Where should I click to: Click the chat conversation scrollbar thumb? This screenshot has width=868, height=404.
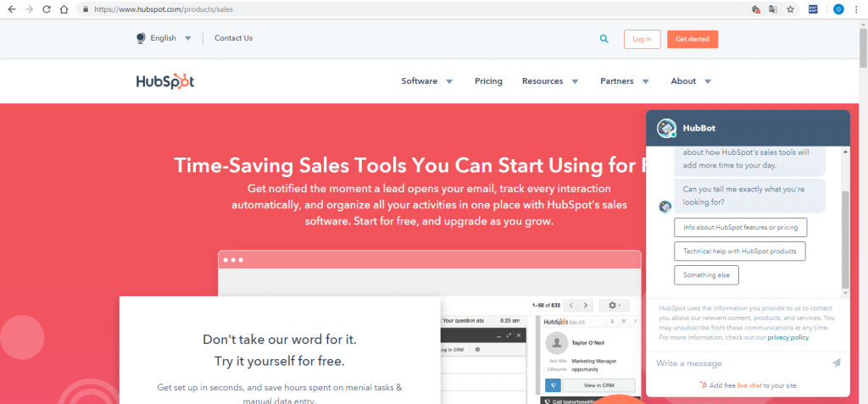[x=845, y=240]
